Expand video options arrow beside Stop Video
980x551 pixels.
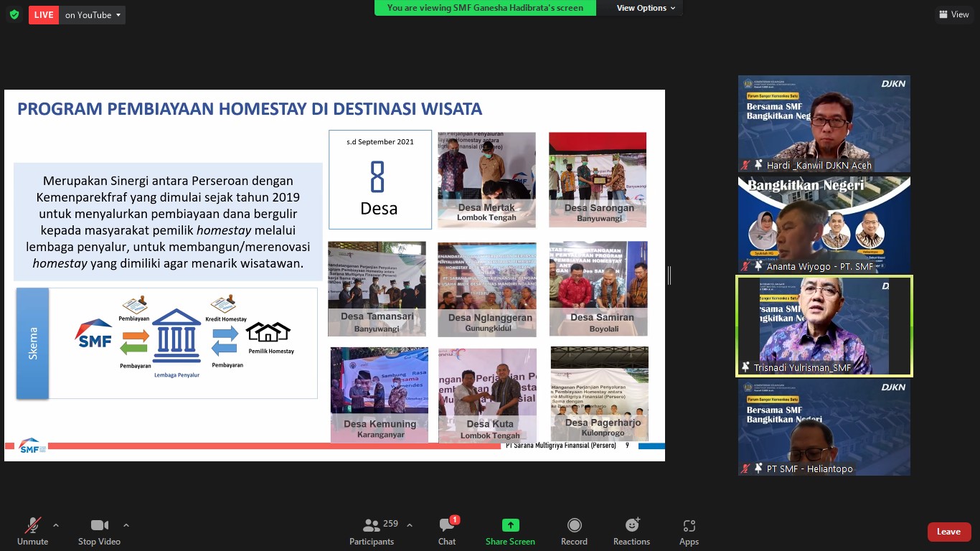126,525
